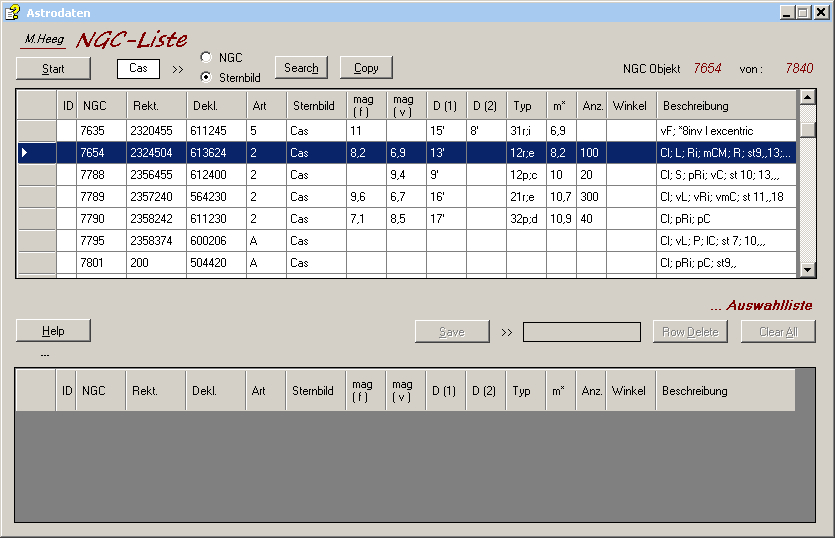Click the total count 7840
This screenshot has width=835, height=538.
click(799, 68)
